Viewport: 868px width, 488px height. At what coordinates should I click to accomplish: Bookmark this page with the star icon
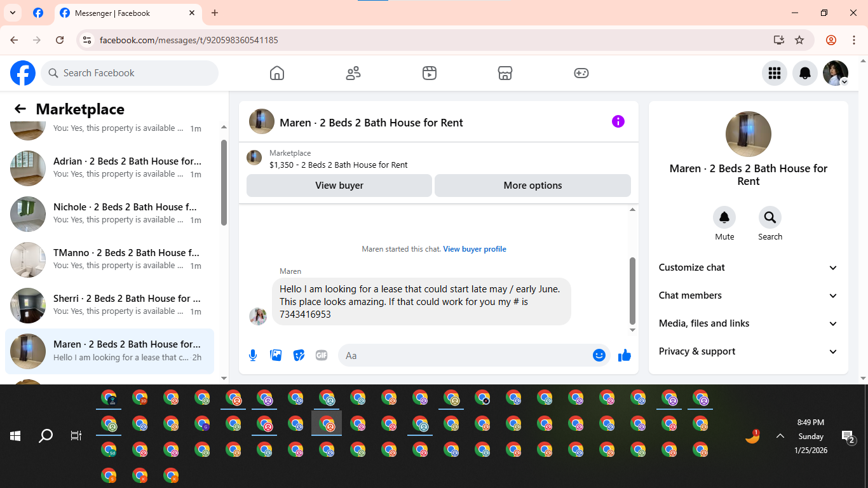pos(799,40)
